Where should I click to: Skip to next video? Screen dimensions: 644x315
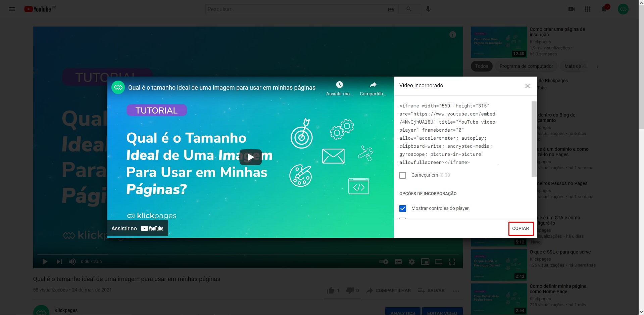[x=59, y=262]
